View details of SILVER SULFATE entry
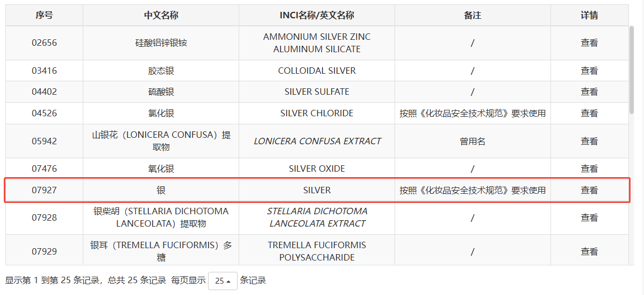This screenshot has width=644, height=295. [x=589, y=92]
